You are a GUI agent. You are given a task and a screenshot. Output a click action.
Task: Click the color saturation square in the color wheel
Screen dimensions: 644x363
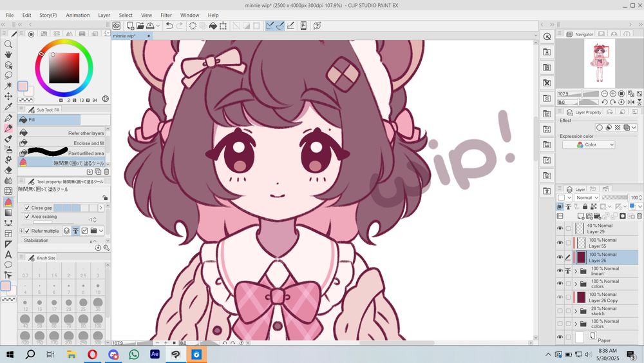coord(64,68)
